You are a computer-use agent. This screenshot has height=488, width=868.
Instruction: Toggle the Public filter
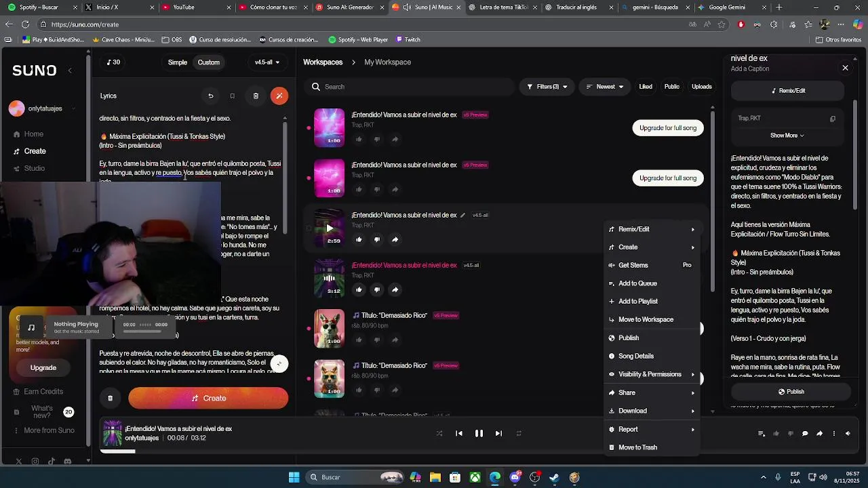tap(672, 87)
